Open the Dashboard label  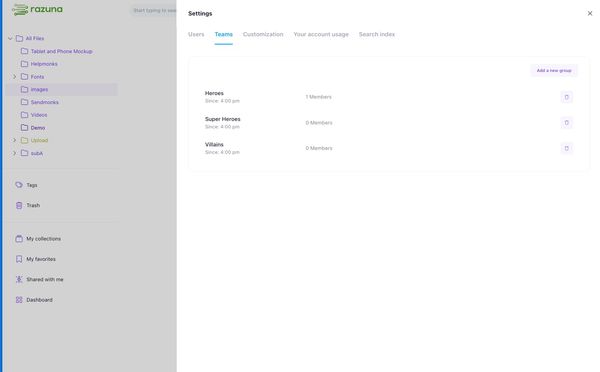(39, 300)
